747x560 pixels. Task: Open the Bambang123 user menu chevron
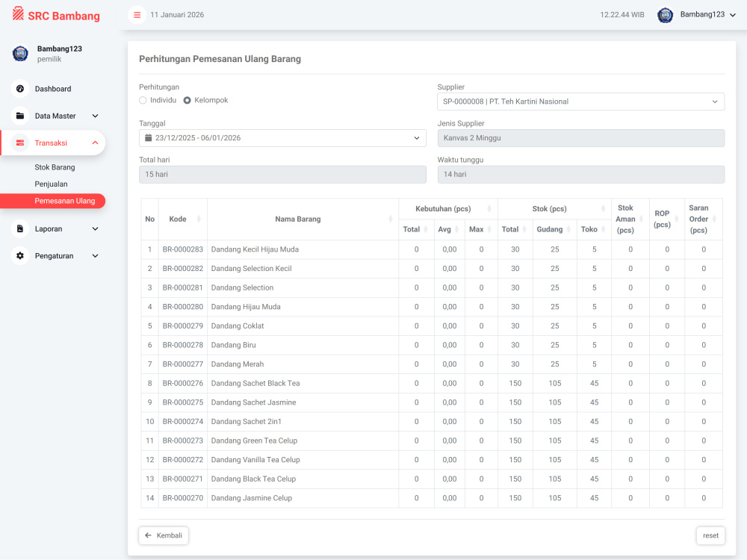pyautogui.click(x=733, y=15)
